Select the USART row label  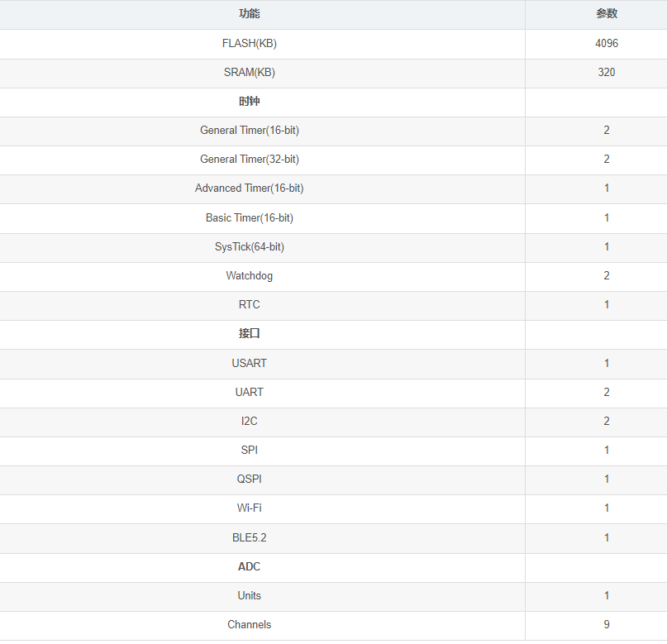click(x=250, y=363)
